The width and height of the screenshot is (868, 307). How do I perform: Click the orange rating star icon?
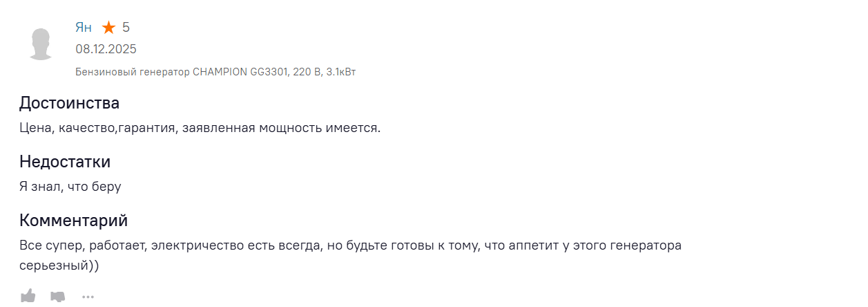pos(108,28)
